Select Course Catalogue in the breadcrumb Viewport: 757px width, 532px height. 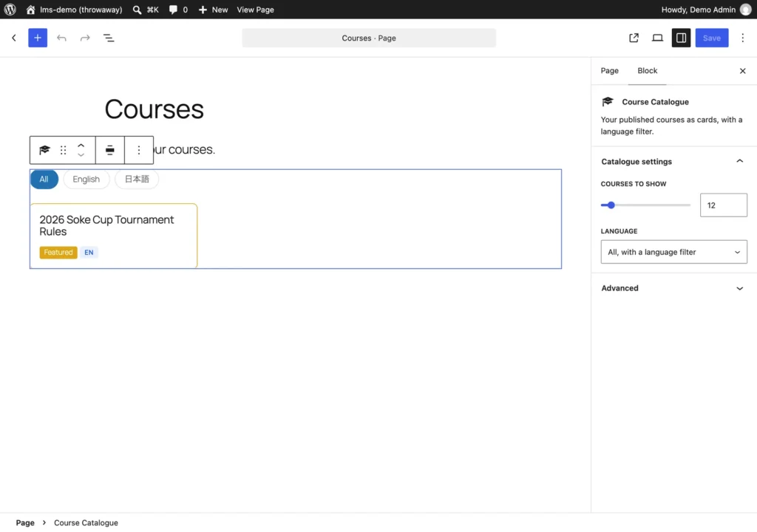click(86, 523)
